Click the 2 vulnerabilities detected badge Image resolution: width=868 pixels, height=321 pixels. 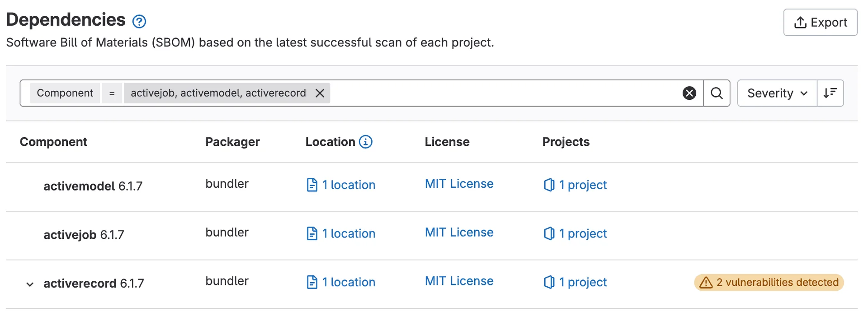pyautogui.click(x=769, y=282)
